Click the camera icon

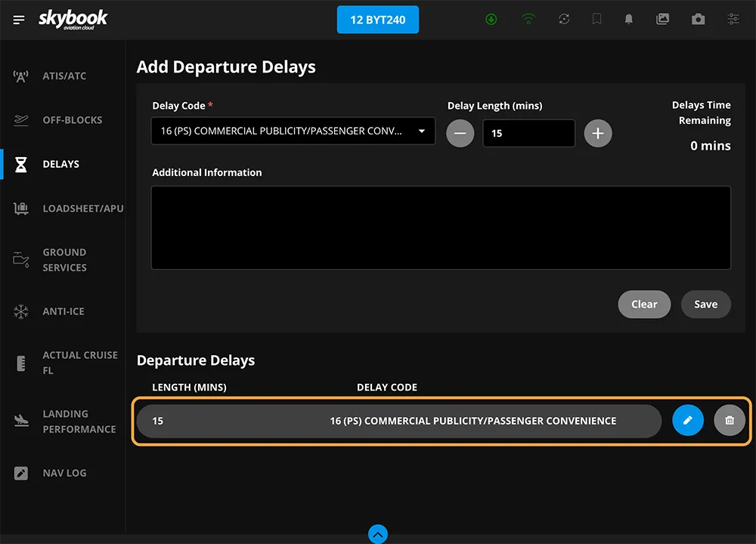point(698,20)
